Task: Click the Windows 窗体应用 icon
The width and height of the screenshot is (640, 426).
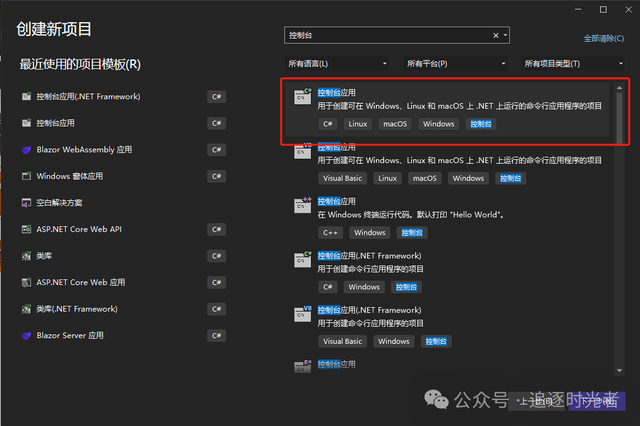Action: (x=27, y=176)
